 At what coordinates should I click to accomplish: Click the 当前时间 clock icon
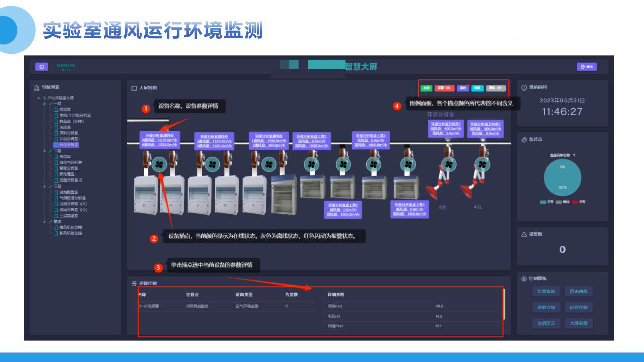click(524, 87)
